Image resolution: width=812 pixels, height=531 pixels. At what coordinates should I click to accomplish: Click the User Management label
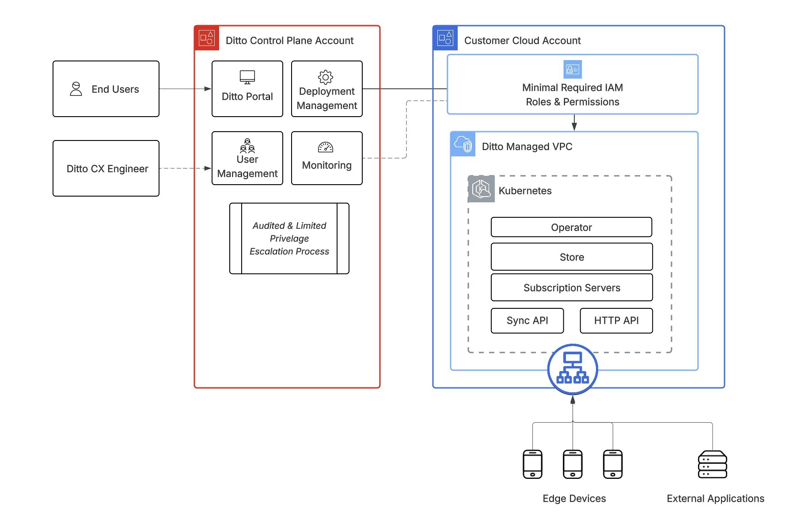point(247,167)
